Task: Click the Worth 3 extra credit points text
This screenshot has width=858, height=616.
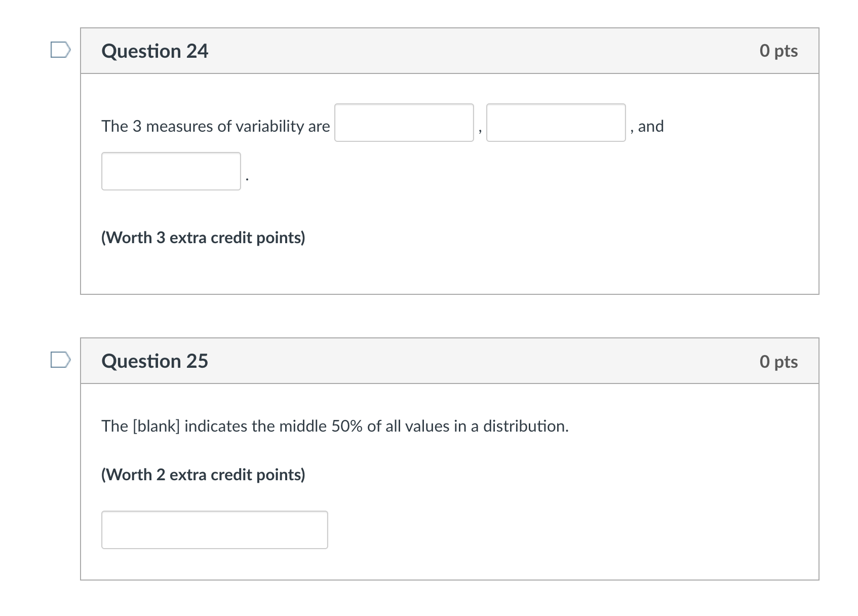Action: pos(203,238)
